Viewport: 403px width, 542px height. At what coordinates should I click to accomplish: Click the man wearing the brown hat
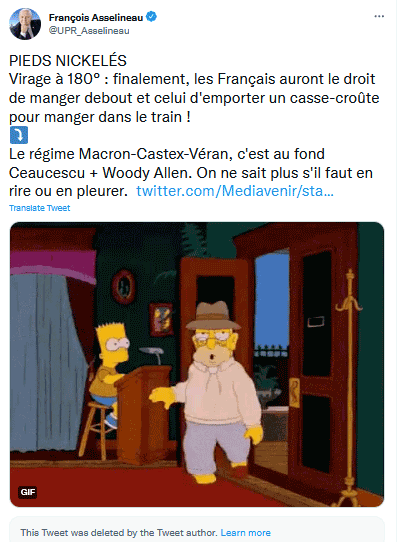[x=211, y=391]
